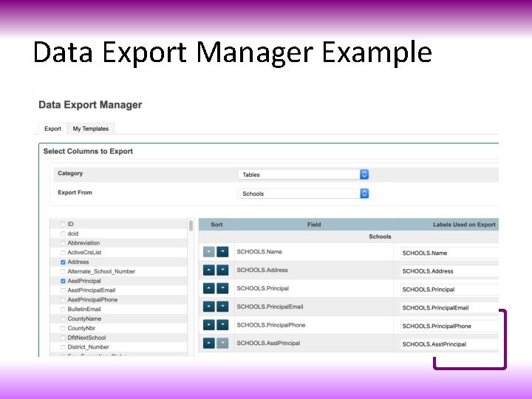
Task: Check the Abbreviation checkbox
Action: click(x=63, y=243)
